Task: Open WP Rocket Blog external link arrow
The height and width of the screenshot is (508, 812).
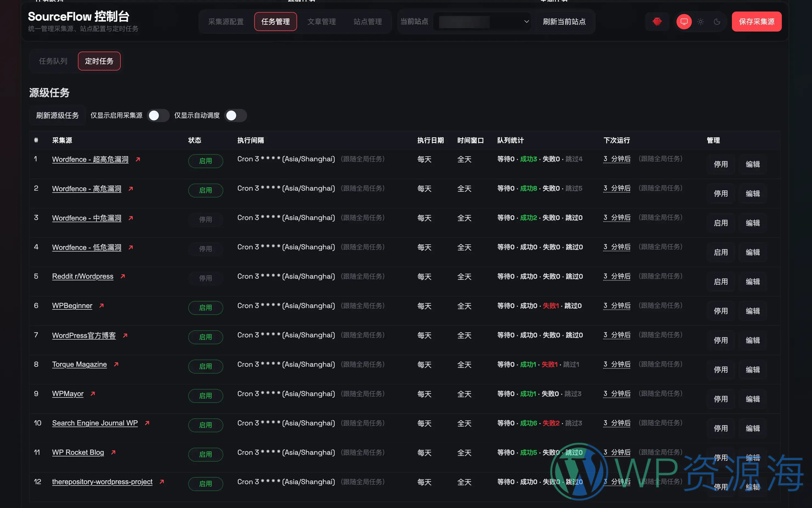Action: pos(113,452)
